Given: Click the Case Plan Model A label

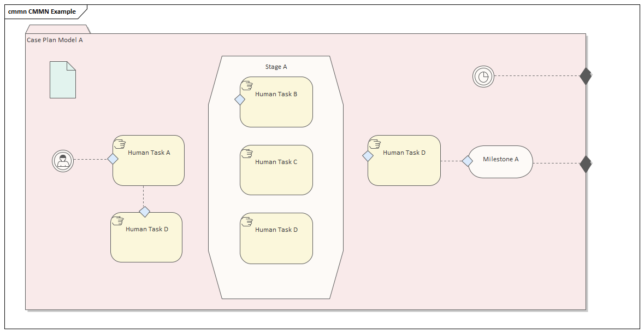Looking at the screenshot, I should point(55,40).
